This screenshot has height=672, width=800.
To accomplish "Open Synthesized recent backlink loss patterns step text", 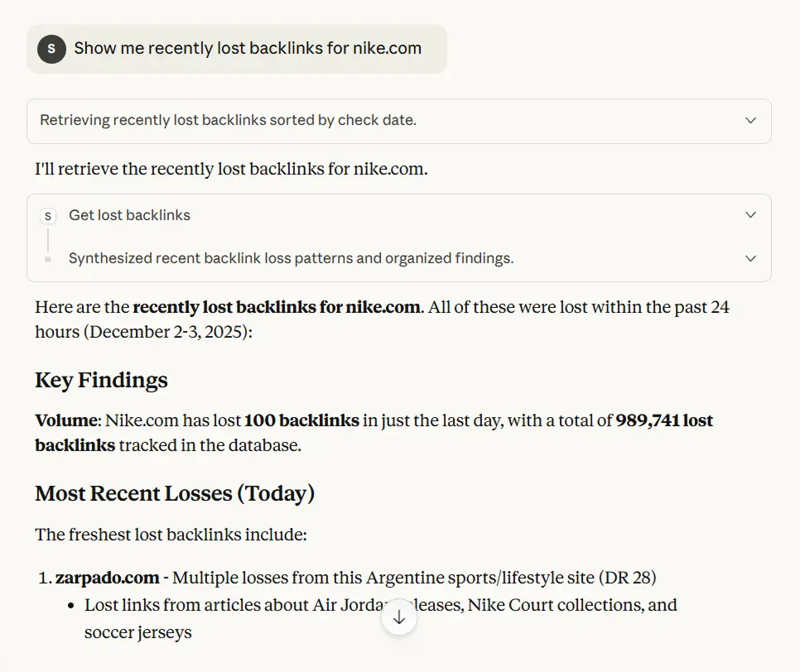I will click(291, 258).
